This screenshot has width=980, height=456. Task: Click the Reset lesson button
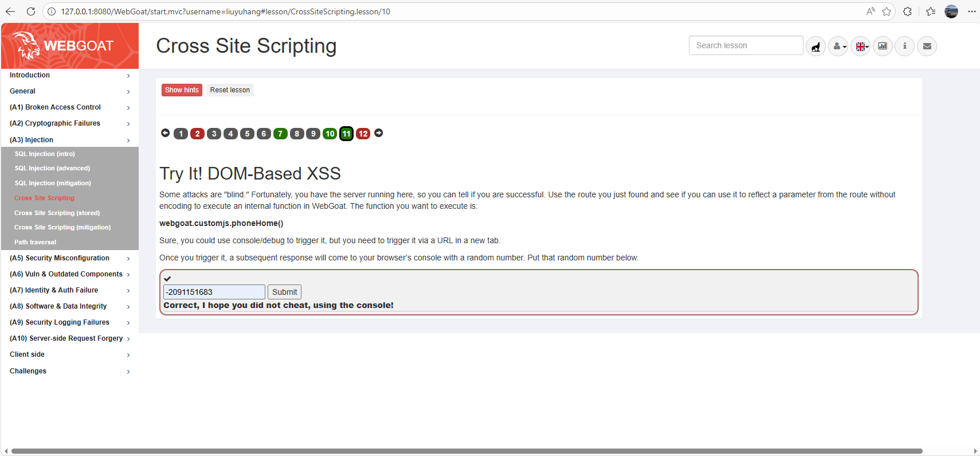(x=230, y=90)
